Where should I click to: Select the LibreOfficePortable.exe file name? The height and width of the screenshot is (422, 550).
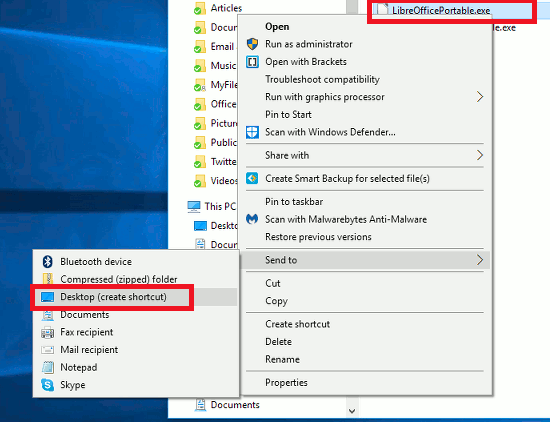coord(441,11)
